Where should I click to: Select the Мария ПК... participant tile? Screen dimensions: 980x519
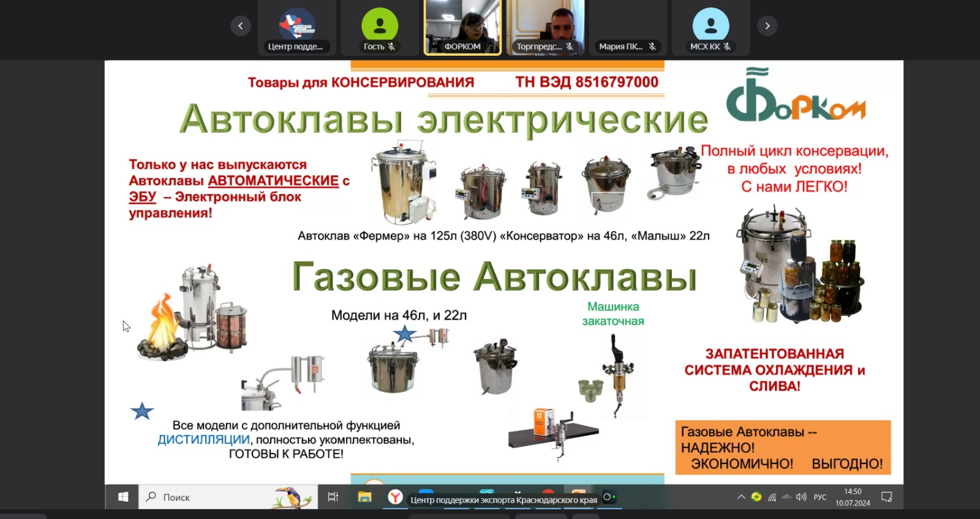coord(628,28)
